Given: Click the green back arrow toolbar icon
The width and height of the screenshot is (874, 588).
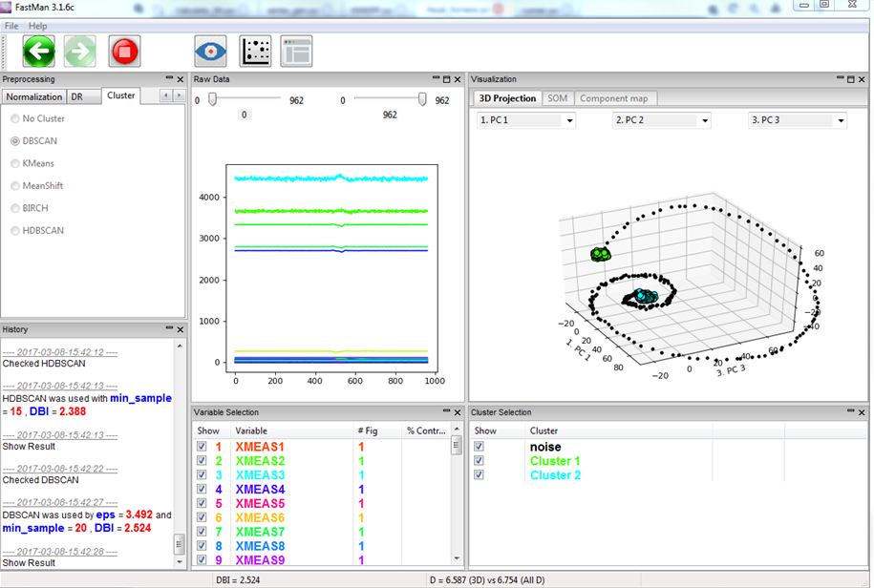Looking at the screenshot, I should pos(39,52).
